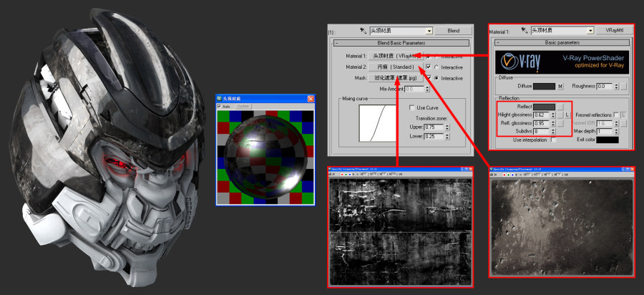This screenshot has height=295, width=644.
Task: Click the eyedropper icon in the Blend panel
Action: point(363,32)
